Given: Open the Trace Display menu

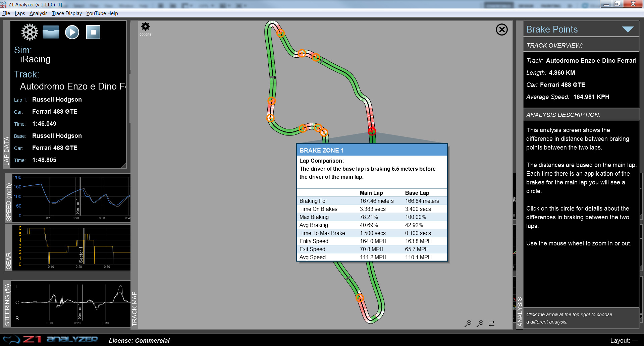Looking at the screenshot, I should tap(67, 13).
